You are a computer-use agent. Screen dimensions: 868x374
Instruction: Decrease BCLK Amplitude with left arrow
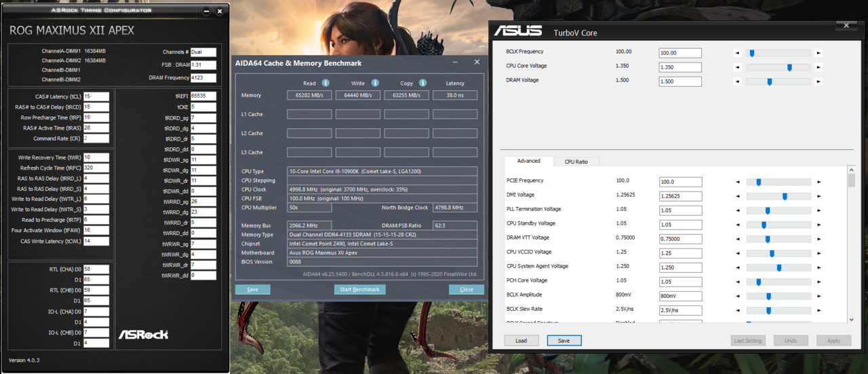pos(738,296)
